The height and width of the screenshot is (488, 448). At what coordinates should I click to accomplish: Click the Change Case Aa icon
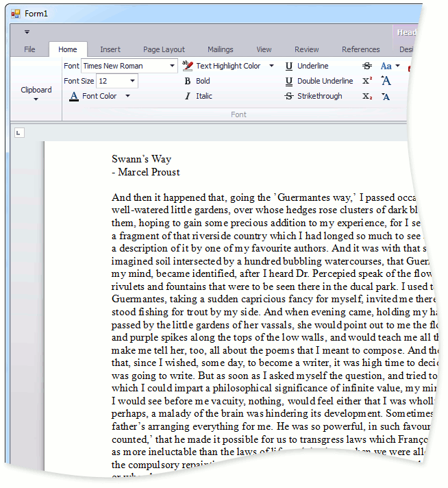pos(386,66)
